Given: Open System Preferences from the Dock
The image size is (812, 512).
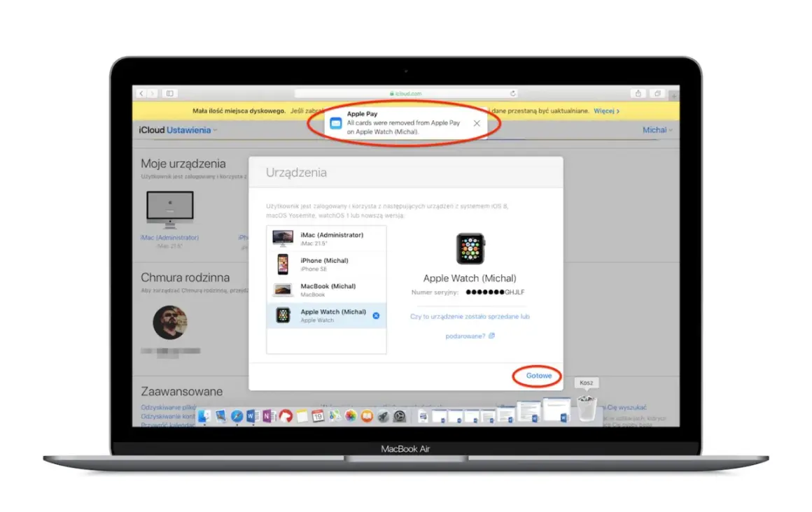Looking at the screenshot, I should click(x=399, y=416).
